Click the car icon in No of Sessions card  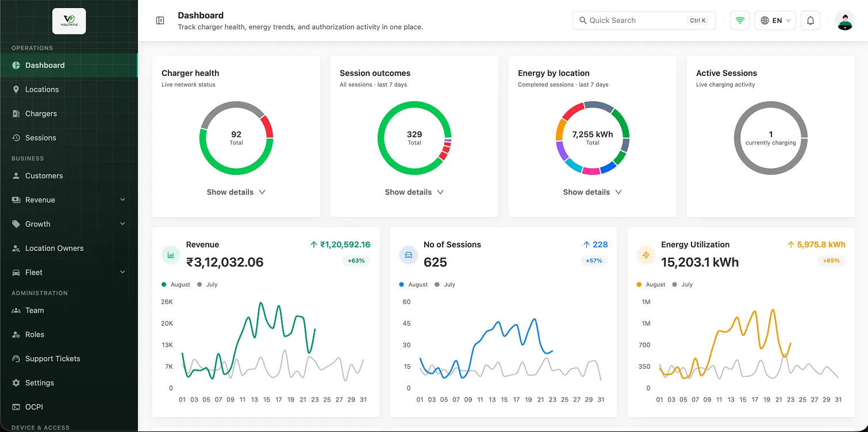tap(409, 255)
